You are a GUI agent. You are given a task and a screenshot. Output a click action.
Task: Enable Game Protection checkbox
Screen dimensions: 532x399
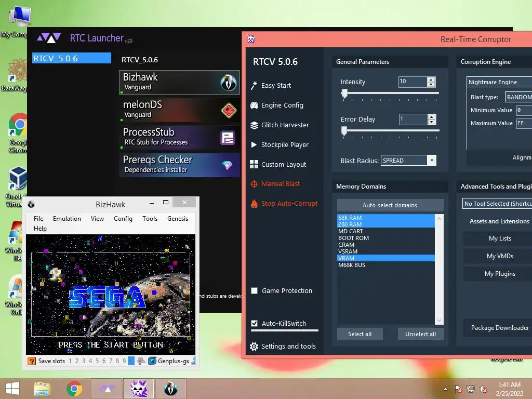pos(254,290)
